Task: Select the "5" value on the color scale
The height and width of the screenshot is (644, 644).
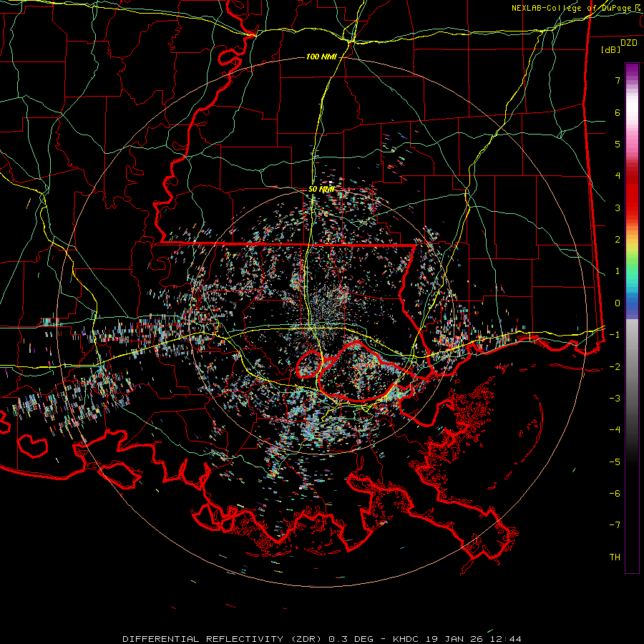Action: (x=618, y=144)
